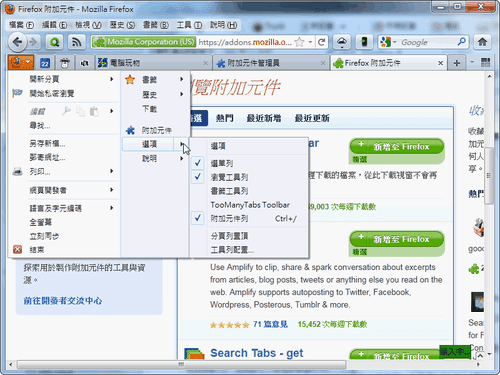Open the Search Tabs - get add-on link
This screenshot has height=375, width=500.
point(257,353)
